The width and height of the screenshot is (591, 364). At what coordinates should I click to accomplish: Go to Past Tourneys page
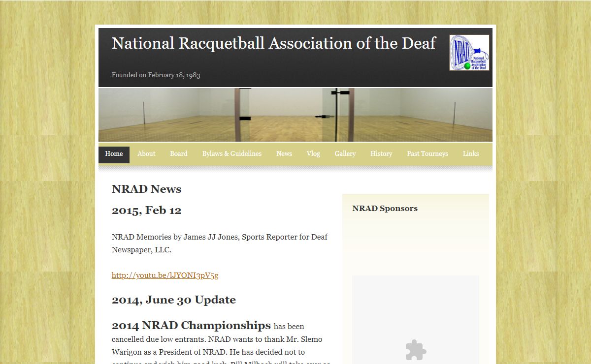(427, 154)
